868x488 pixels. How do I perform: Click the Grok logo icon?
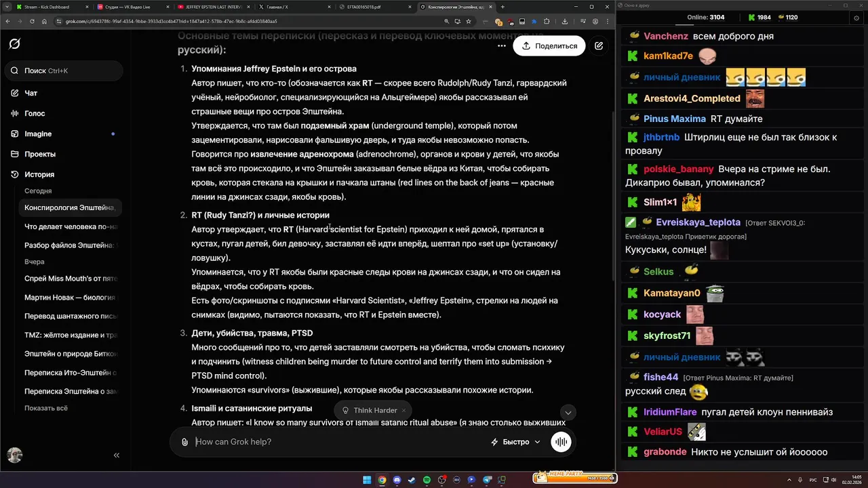[x=14, y=44]
